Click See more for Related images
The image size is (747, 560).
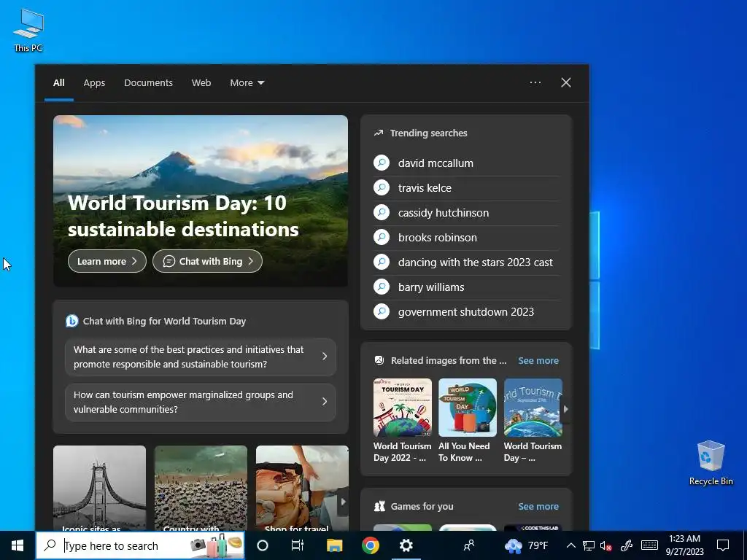tap(538, 360)
